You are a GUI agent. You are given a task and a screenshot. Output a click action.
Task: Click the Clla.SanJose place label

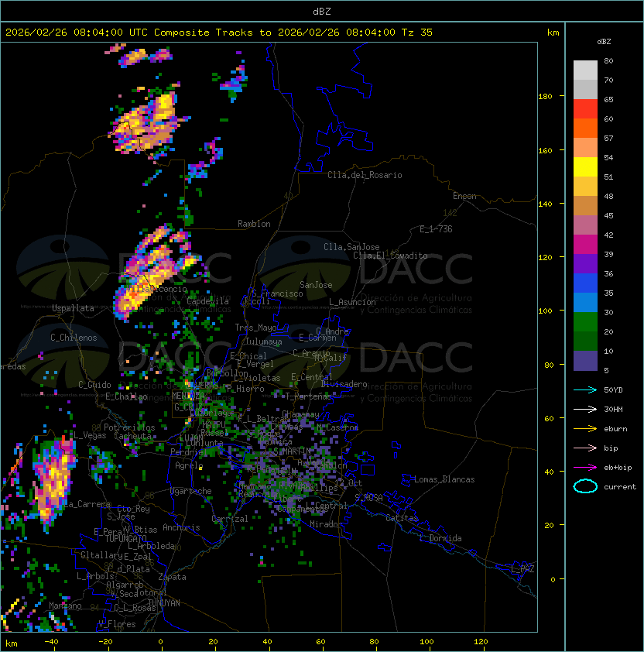[351, 247]
